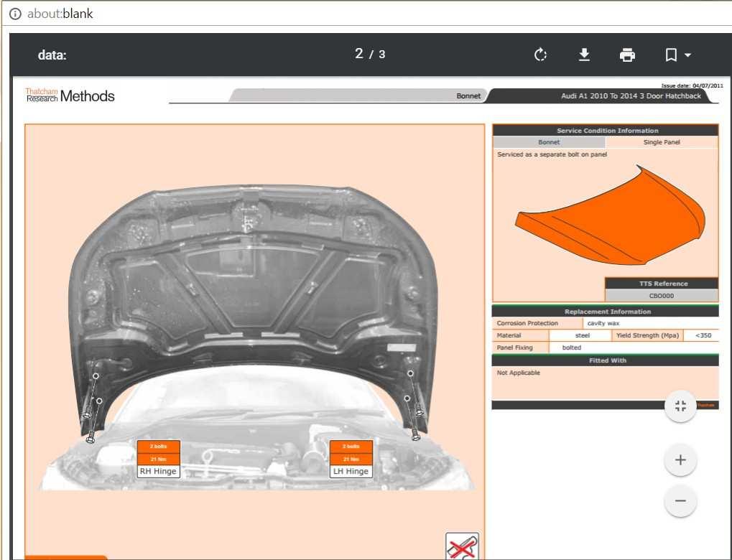Screen dimensions: 732x560
Task: Click the Fitted With header
Action: pos(606,360)
